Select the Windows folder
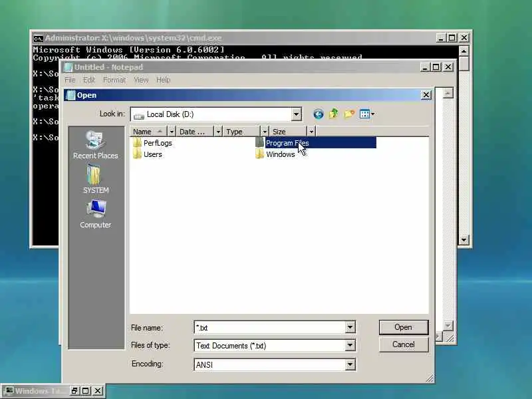This screenshot has height=399, width=532. click(x=275, y=154)
